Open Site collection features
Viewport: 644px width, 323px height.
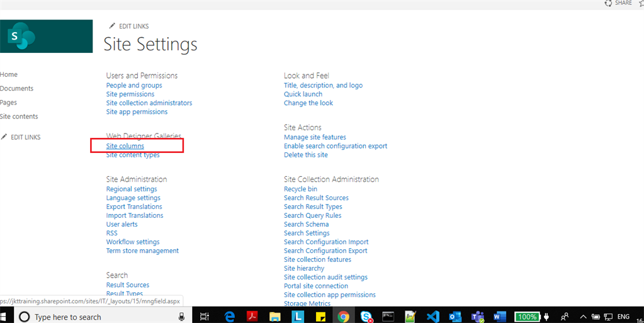pos(317,259)
